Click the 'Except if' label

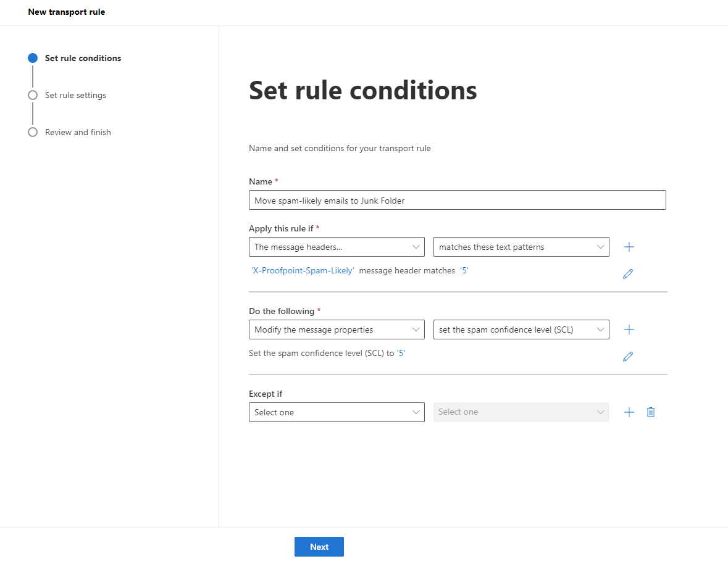265,394
